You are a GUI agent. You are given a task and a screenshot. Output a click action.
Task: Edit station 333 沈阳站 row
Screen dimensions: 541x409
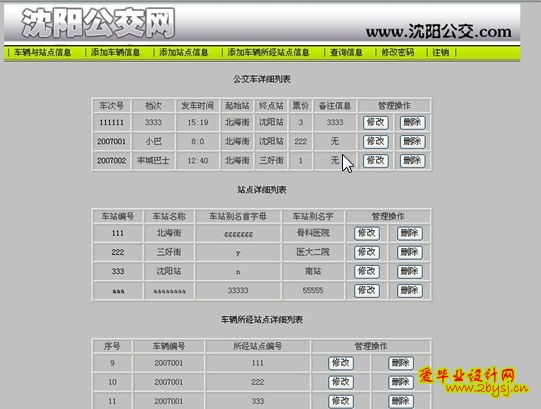[x=367, y=271]
